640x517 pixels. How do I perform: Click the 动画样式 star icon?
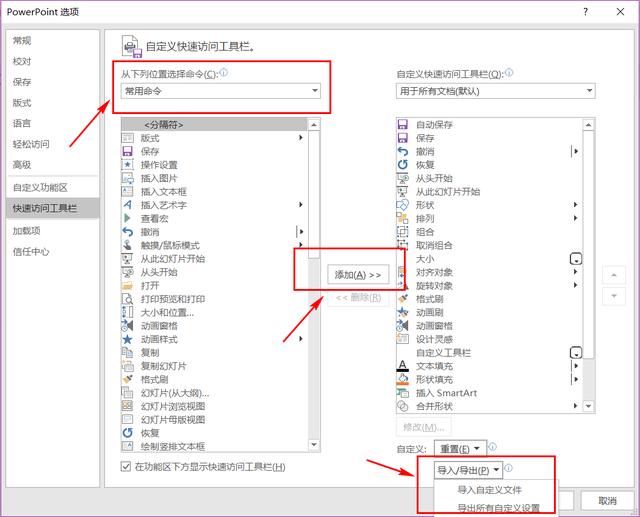(x=127, y=339)
